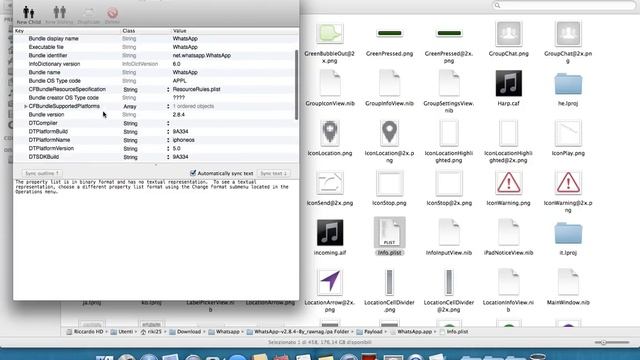Click the plist outline vertical scrollbar
The image size is (640, 360).
tap(296, 85)
